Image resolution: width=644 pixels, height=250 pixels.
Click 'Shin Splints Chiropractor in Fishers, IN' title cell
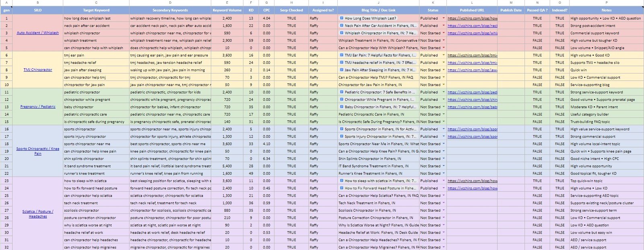pyautogui.click(x=378, y=159)
